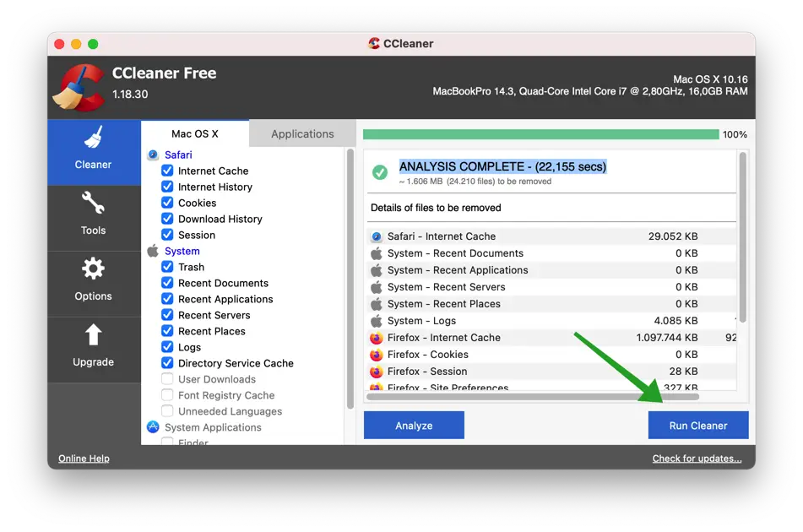This screenshot has width=803, height=532.
Task: Select the System category heading
Action: coord(182,251)
